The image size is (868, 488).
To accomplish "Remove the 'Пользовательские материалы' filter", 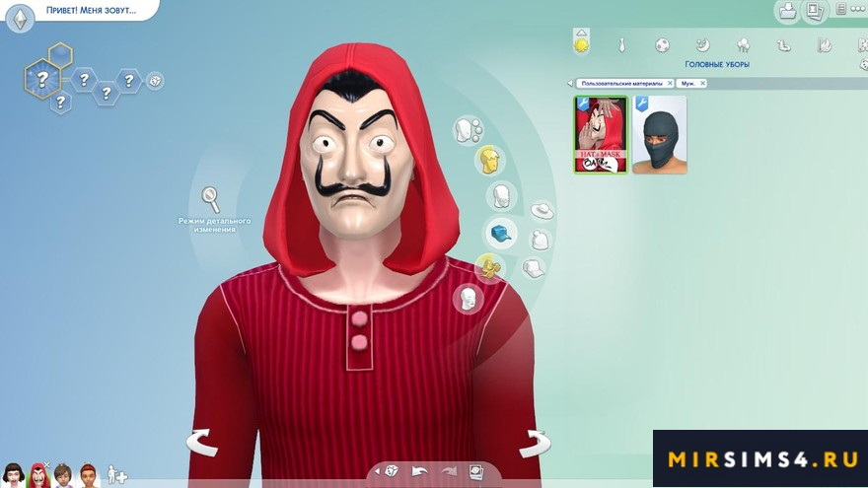I will (670, 83).
